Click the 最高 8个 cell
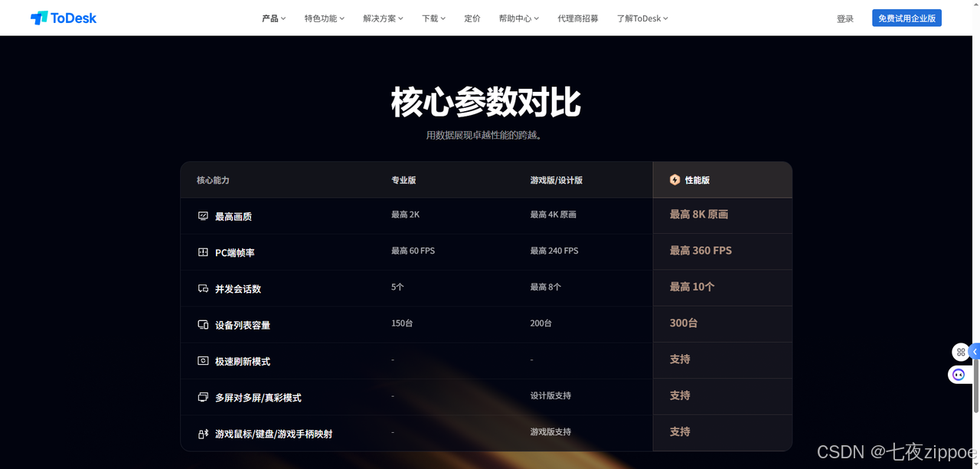980x469 pixels. click(x=546, y=287)
